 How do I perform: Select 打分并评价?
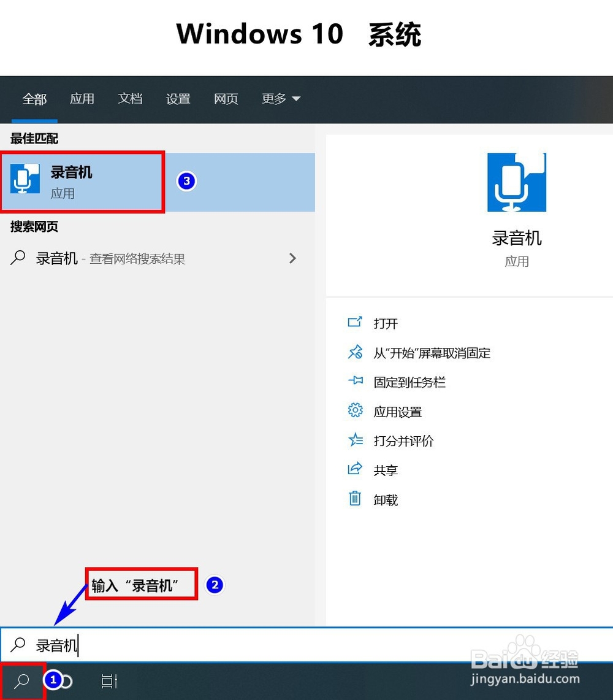[x=403, y=440]
